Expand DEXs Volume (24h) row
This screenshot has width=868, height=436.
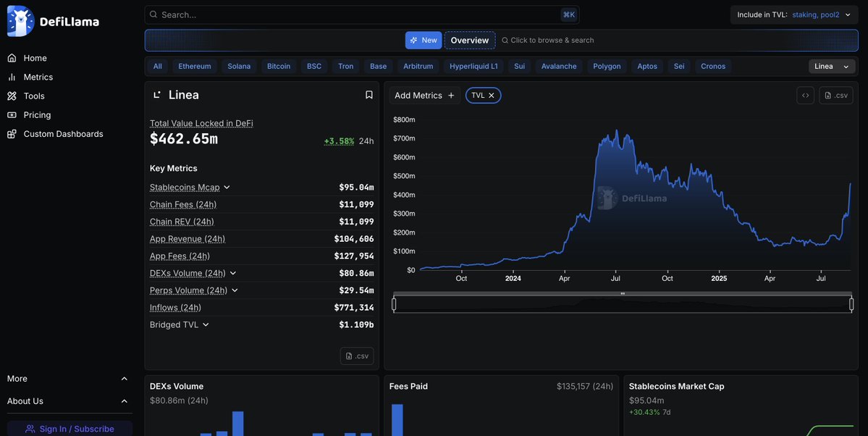point(232,273)
